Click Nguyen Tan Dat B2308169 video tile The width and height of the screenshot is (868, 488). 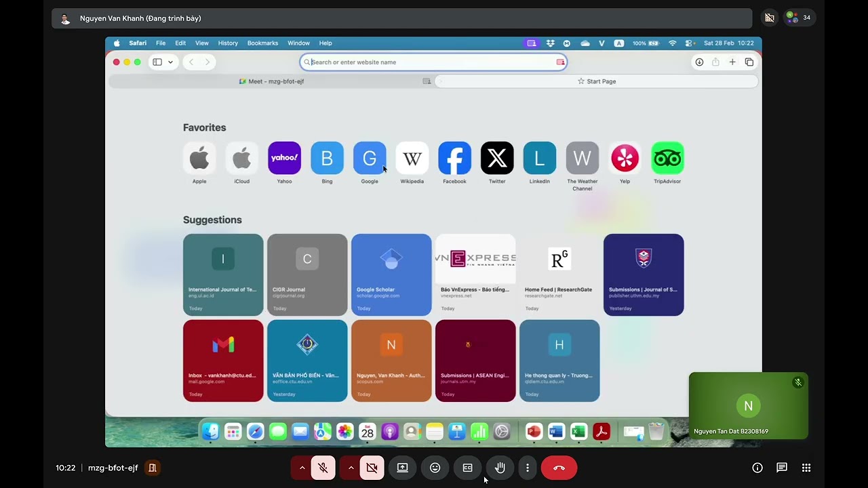point(749,406)
